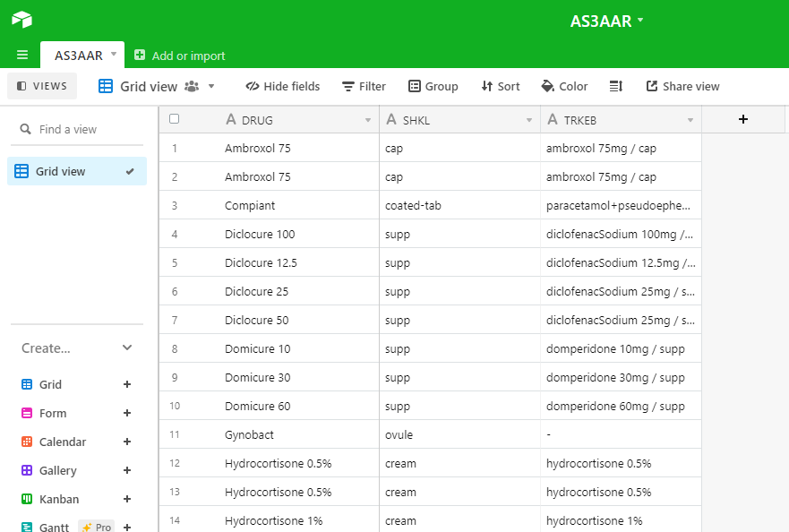Click Add or import

coord(180,56)
